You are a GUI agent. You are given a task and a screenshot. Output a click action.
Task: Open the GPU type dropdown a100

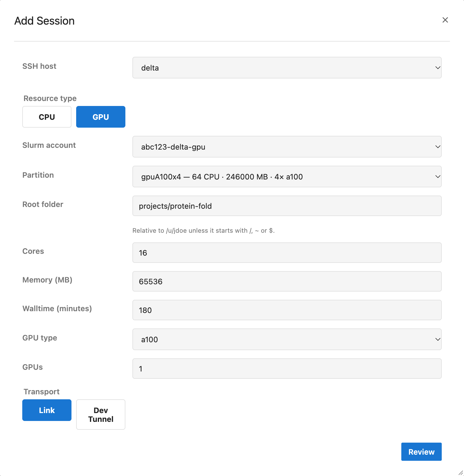point(287,339)
